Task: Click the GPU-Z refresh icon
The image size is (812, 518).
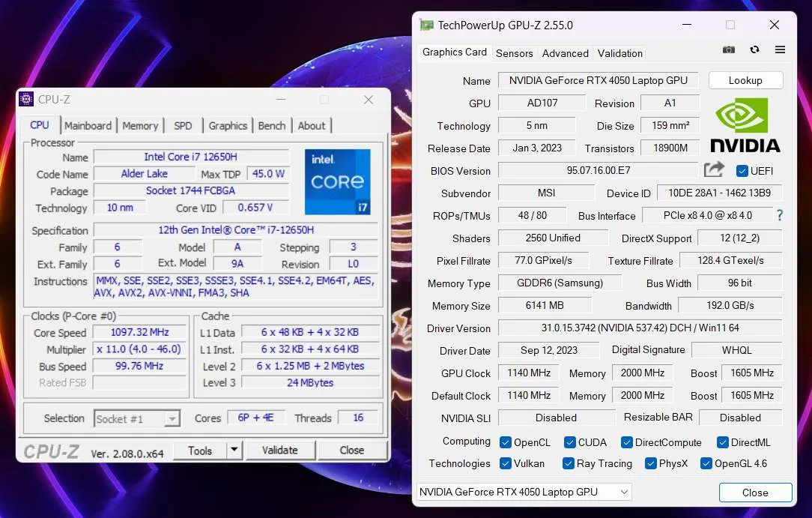Action: [754, 49]
